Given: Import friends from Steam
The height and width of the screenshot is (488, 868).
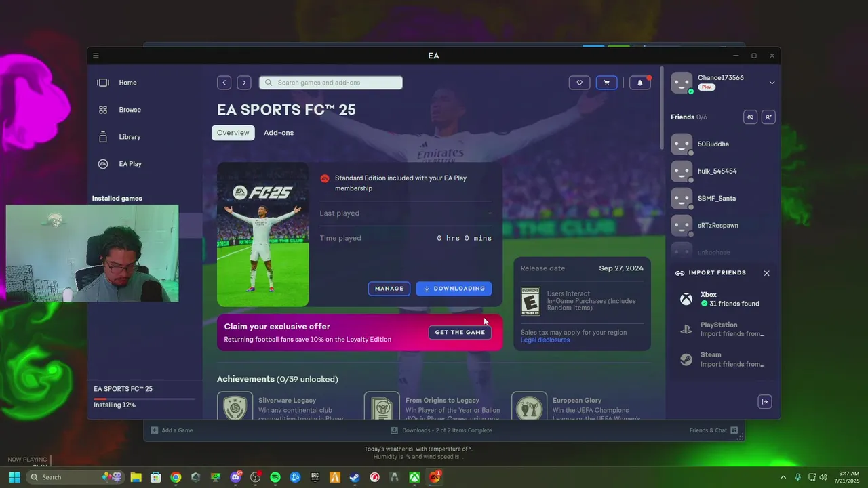Looking at the screenshot, I should tap(723, 359).
